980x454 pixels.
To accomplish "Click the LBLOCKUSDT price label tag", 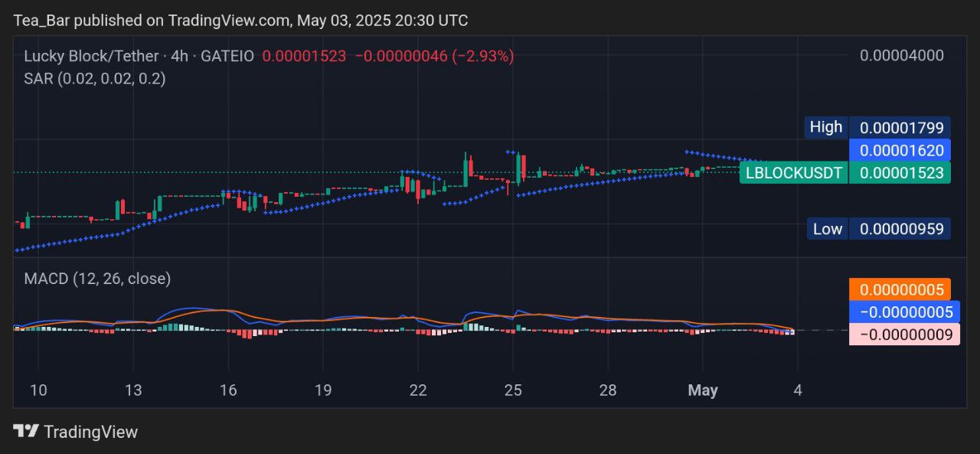I will click(794, 172).
